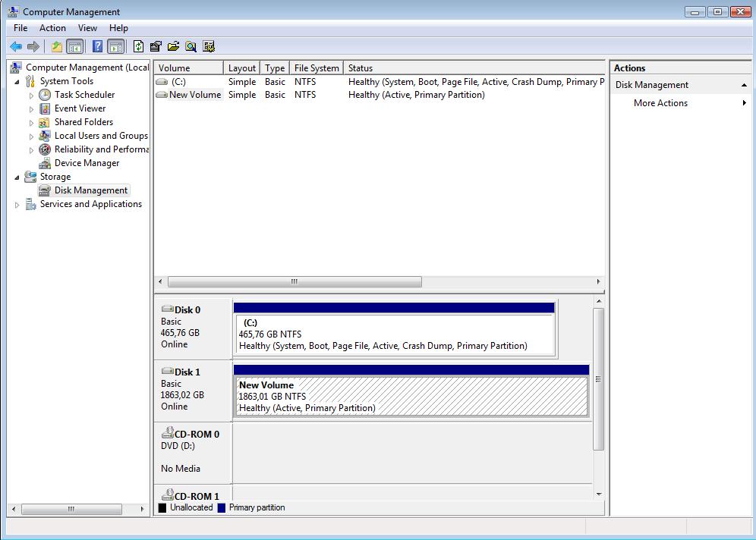
Task: Click the blue Back arrow in toolbar
Action: point(16,47)
